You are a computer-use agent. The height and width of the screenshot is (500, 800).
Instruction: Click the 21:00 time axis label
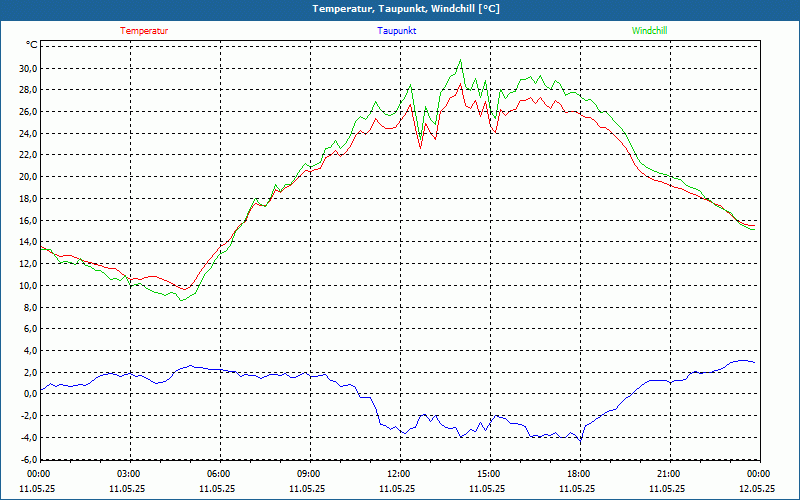[669, 474]
